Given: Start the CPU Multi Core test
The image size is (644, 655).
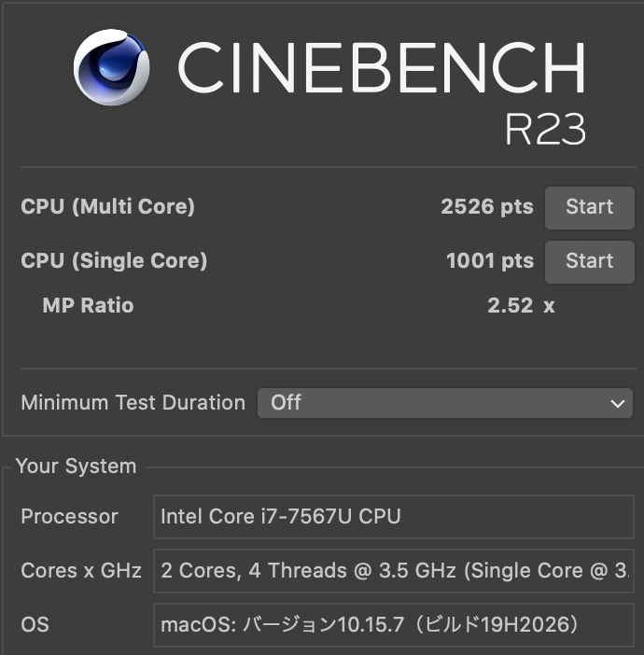Looking at the screenshot, I should pyautogui.click(x=589, y=207).
